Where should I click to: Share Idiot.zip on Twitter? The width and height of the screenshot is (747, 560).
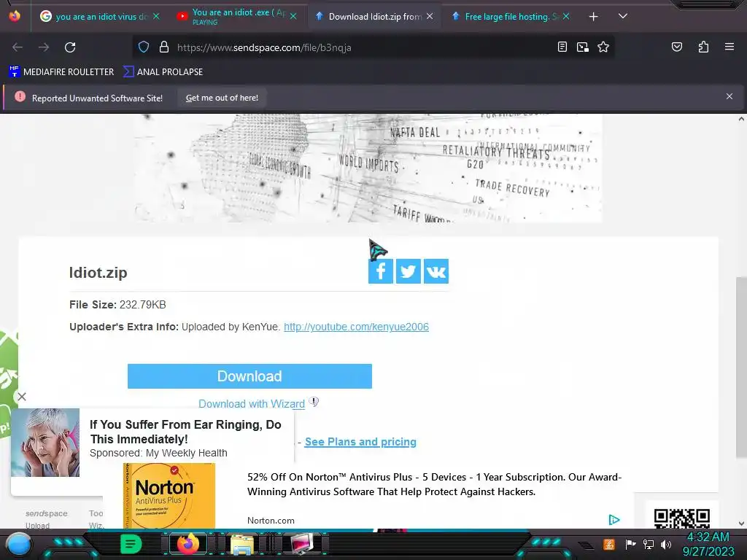tap(409, 271)
